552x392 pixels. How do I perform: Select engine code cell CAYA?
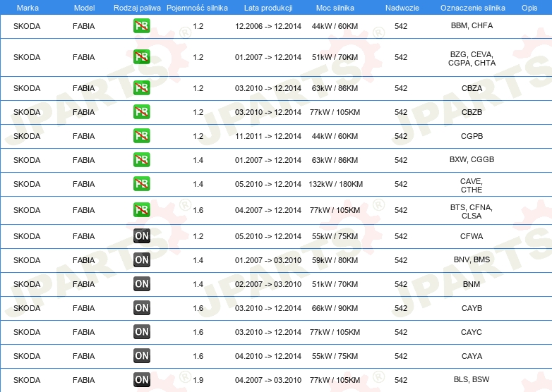(472, 355)
